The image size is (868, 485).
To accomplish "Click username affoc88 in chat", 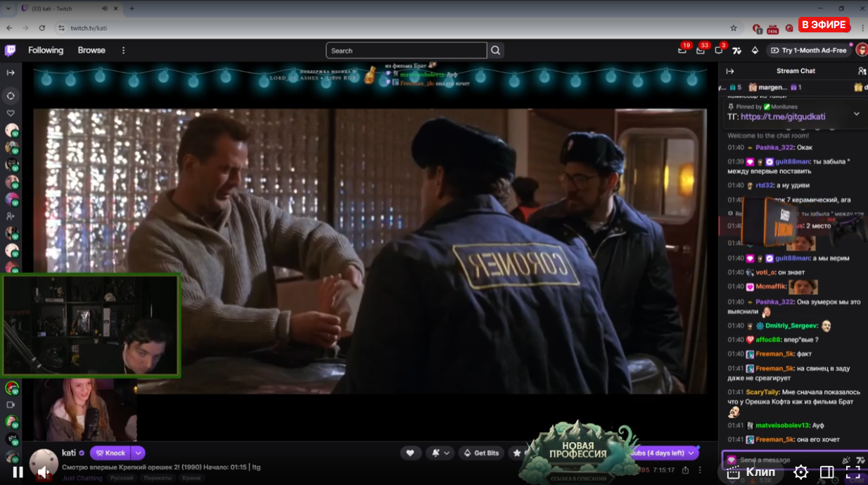I will click(x=769, y=340).
